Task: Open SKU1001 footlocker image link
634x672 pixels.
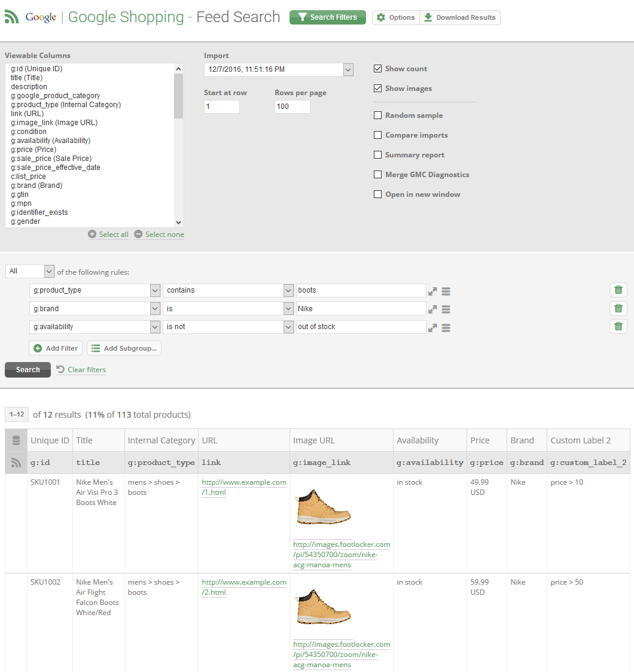Action: [x=342, y=555]
